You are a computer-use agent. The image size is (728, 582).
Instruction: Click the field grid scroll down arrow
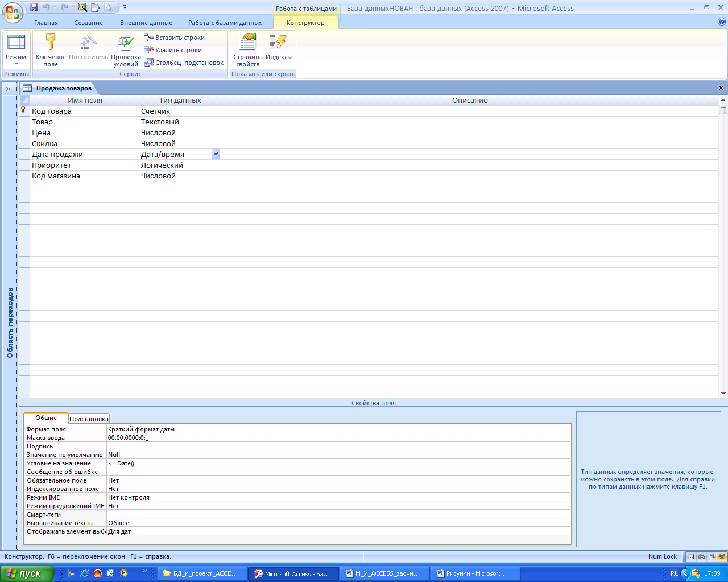(723, 393)
